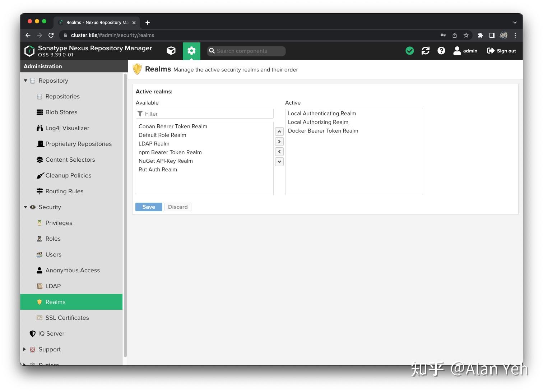Collapse the Security tree section

pos(25,207)
